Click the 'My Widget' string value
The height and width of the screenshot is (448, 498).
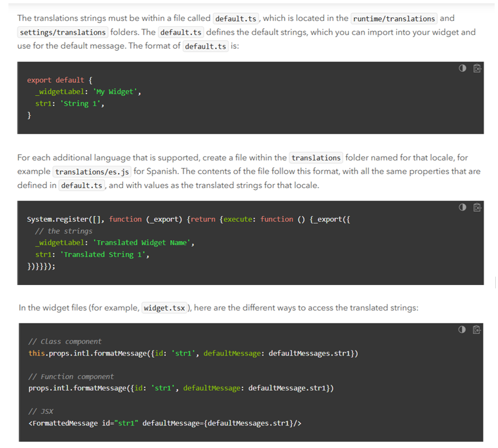(117, 91)
